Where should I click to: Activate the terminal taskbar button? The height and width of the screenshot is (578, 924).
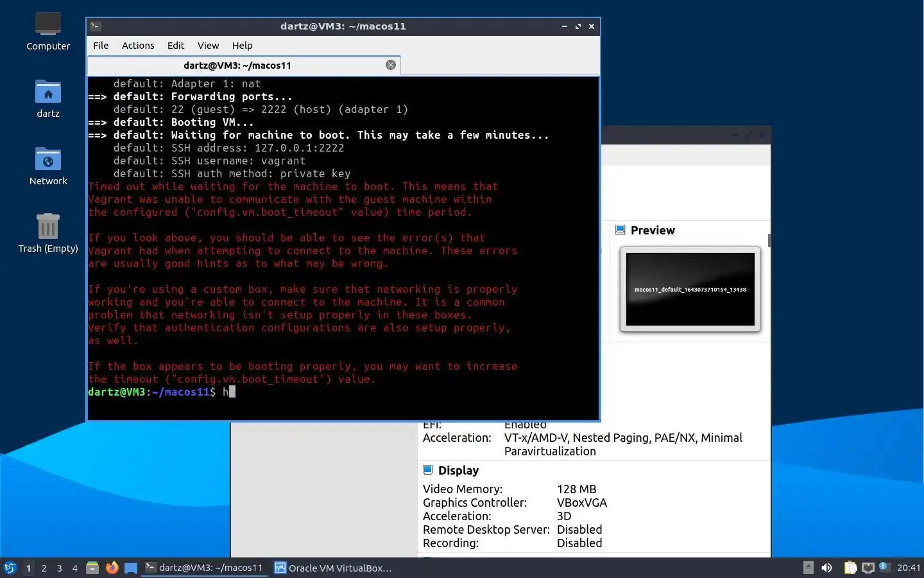205,568
